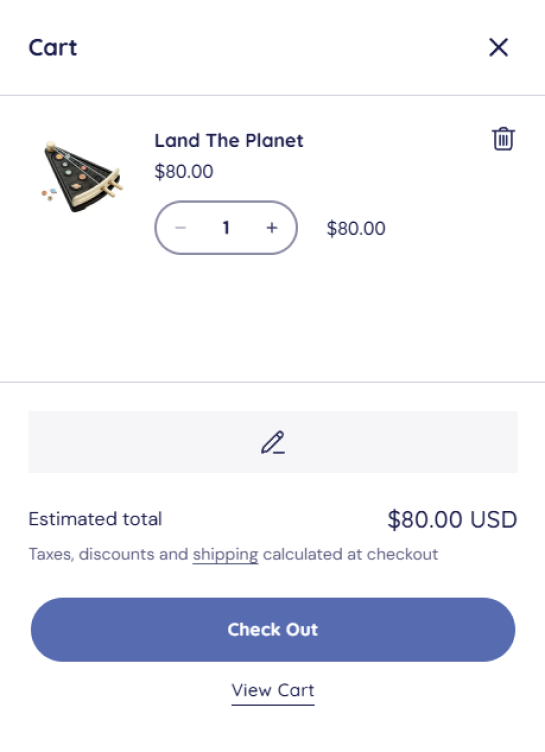Decrease quantity with the minus button
This screenshot has height=752, width=545.
[x=180, y=228]
